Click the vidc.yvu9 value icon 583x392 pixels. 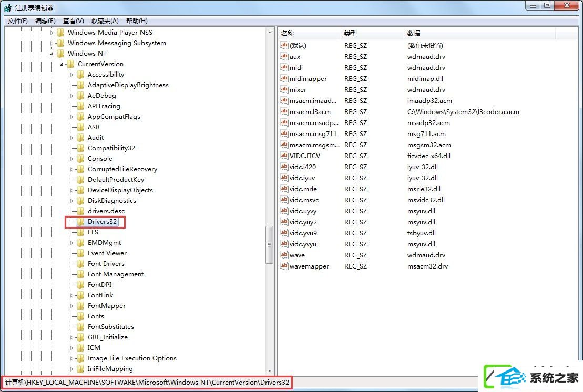point(284,233)
